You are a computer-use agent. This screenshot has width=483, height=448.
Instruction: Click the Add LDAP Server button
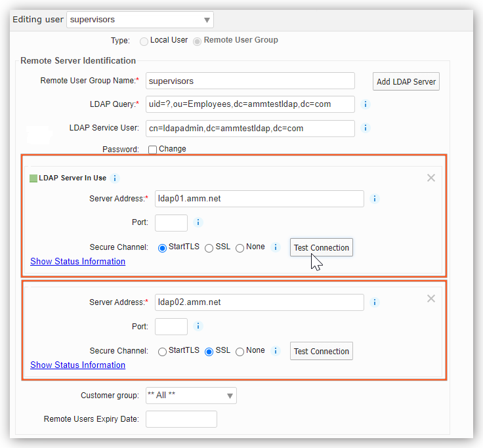406,81
